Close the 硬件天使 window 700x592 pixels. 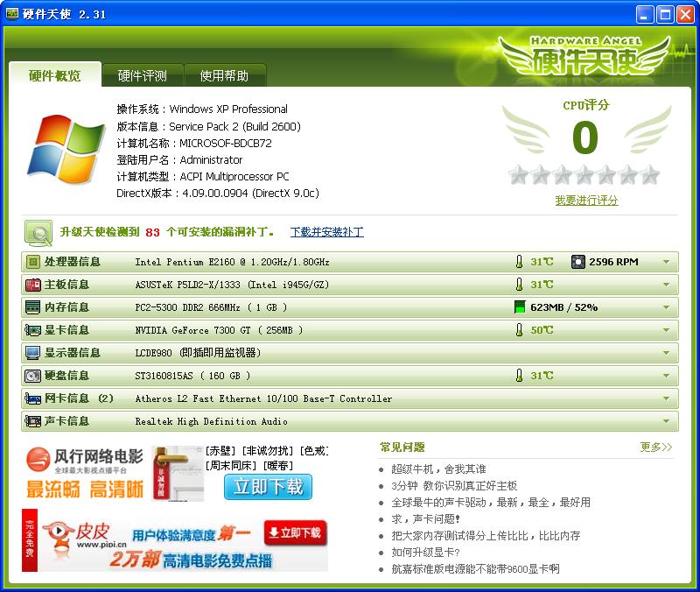(x=685, y=15)
